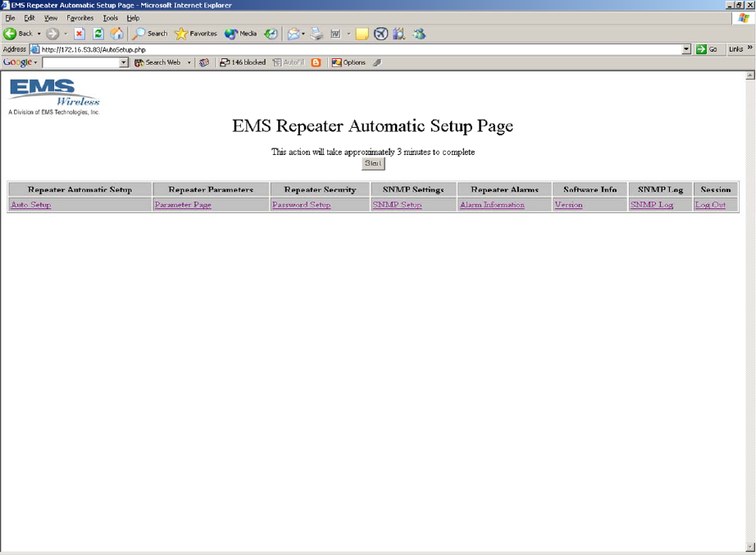The image size is (756, 555).
Task: Click the Edit with Word icon
Action: coord(335,34)
